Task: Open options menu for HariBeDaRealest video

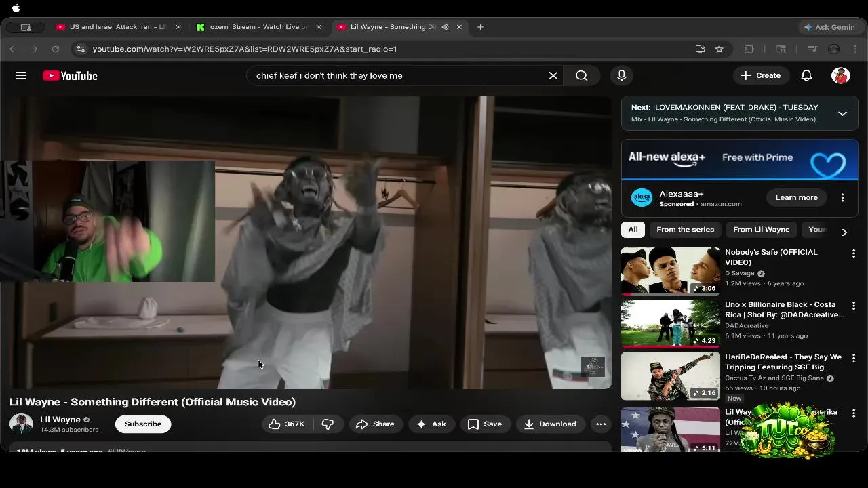Action: [854, 358]
